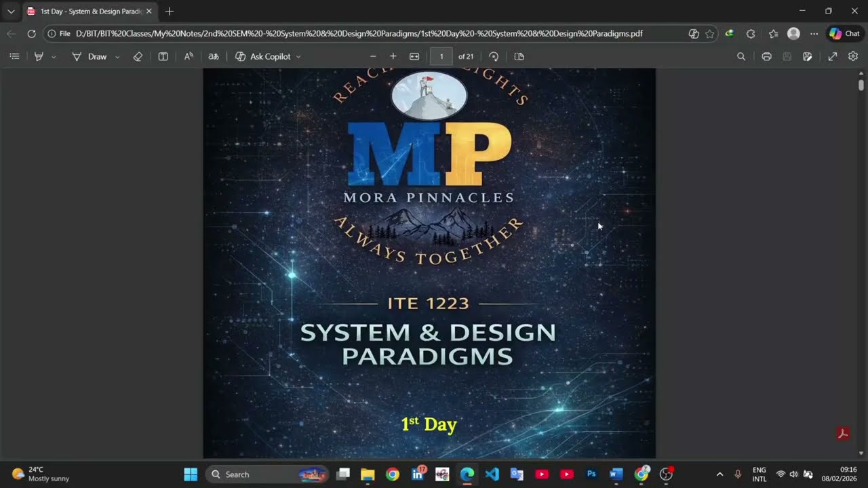The width and height of the screenshot is (868, 488).
Task: Open weather widget showing 24°C
Action: (41, 474)
